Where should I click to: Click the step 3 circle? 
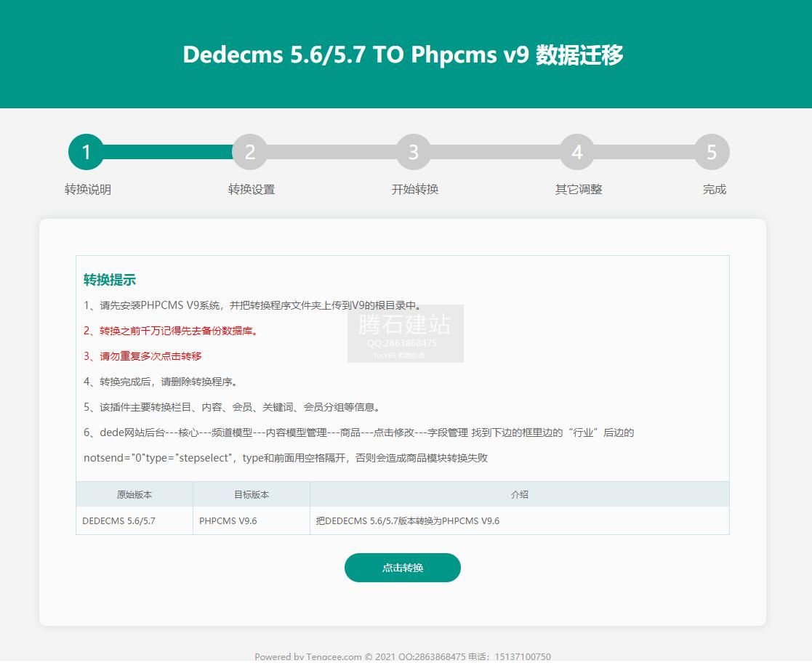coord(413,152)
